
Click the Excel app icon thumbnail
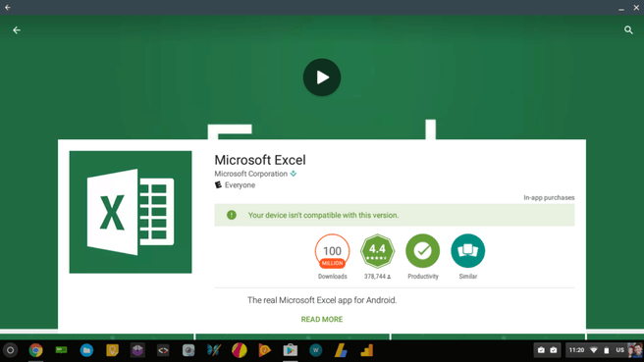pyautogui.click(x=131, y=212)
